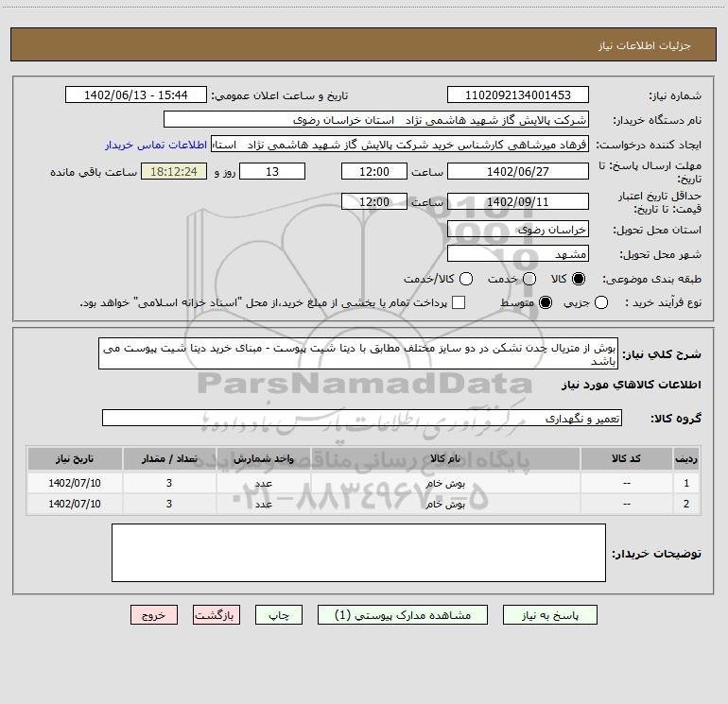
Task: Click the 'بازگشت' back button
Action: (217, 614)
